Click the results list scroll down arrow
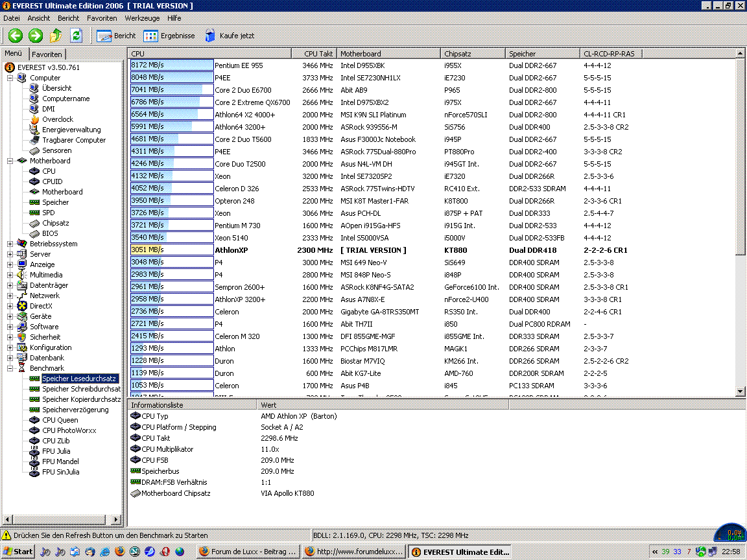The width and height of the screenshot is (747, 560). [740, 391]
